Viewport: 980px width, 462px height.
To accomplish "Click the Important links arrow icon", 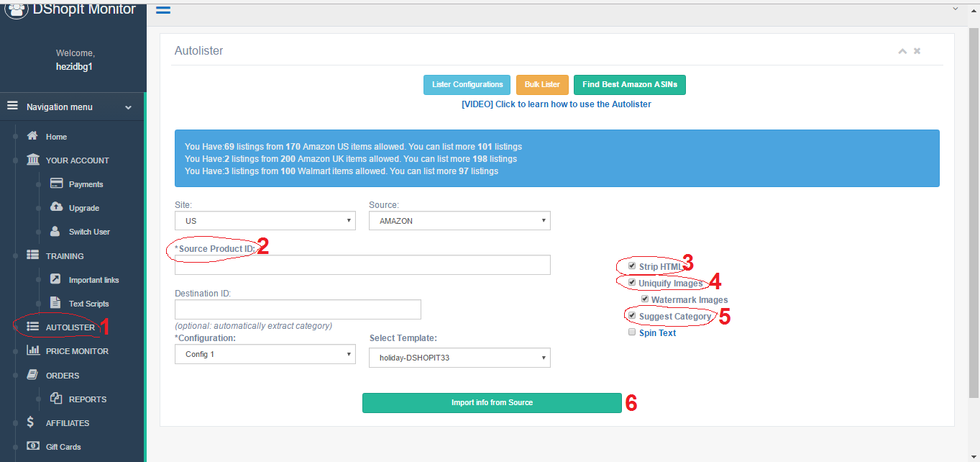I will tap(55, 279).
